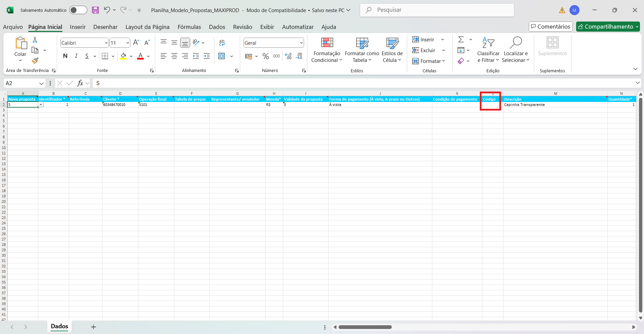The width and height of the screenshot is (644, 334).
Task: Click the Pesquisar search box
Action: 437,10
